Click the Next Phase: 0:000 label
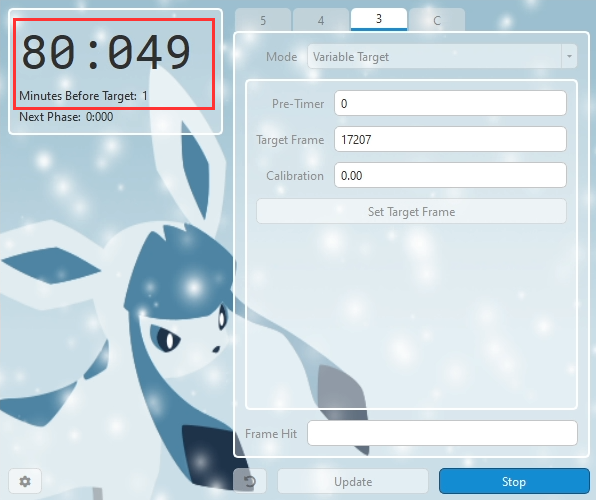 [x=66, y=117]
